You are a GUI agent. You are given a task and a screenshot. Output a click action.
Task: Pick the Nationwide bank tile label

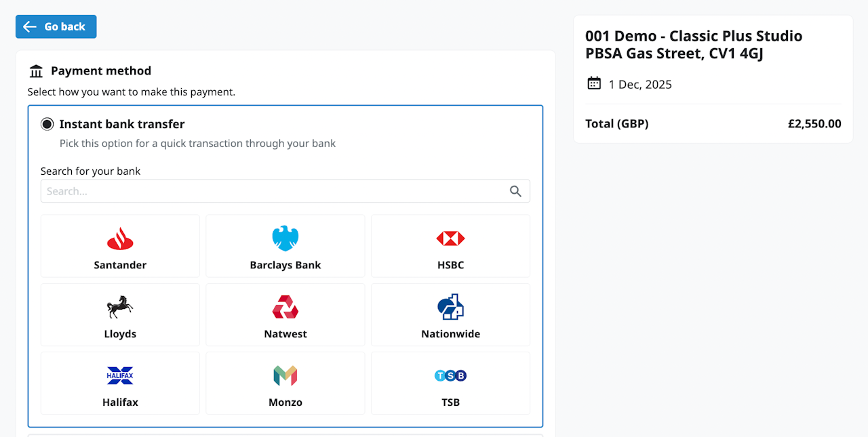point(450,334)
